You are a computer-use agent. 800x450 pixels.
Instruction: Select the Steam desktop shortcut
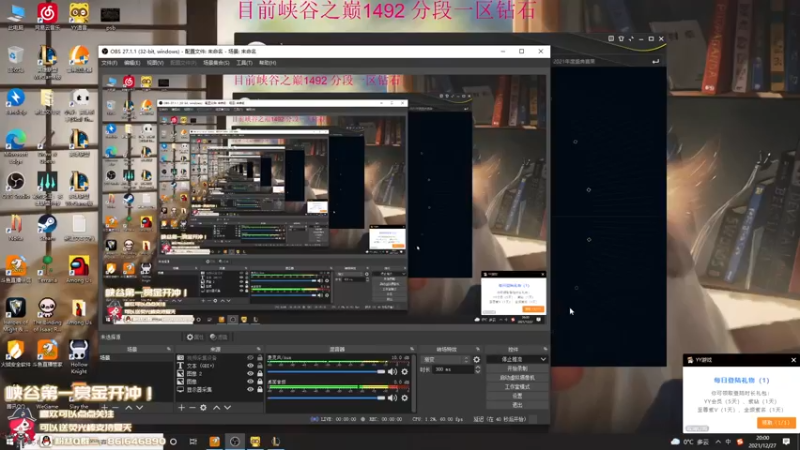coord(47,228)
